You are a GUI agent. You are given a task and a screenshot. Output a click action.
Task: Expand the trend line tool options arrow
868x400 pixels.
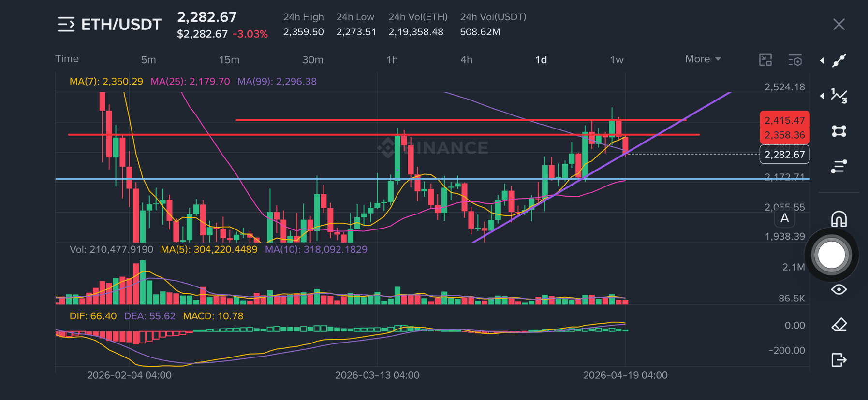pyautogui.click(x=822, y=60)
